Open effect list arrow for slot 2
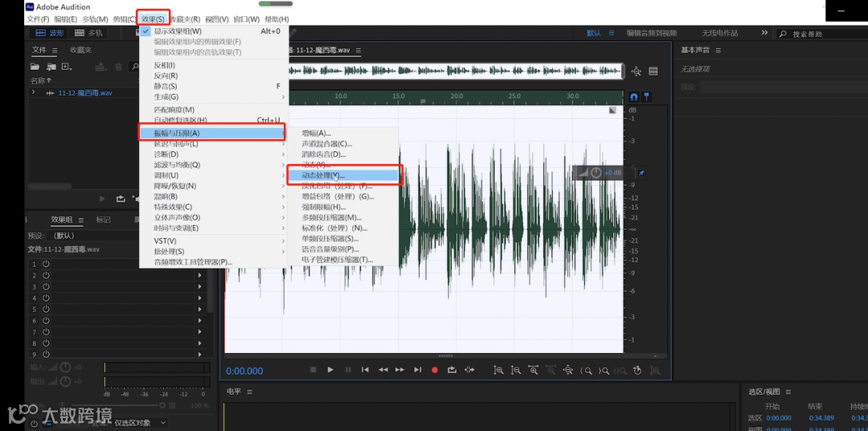Image resolution: width=868 pixels, height=431 pixels. tap(200, 275)
